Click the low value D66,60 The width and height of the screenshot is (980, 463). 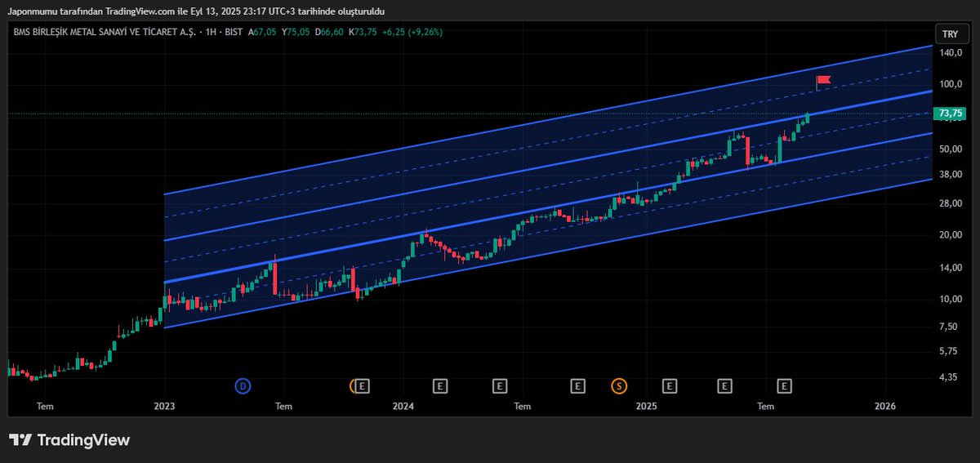327,33
